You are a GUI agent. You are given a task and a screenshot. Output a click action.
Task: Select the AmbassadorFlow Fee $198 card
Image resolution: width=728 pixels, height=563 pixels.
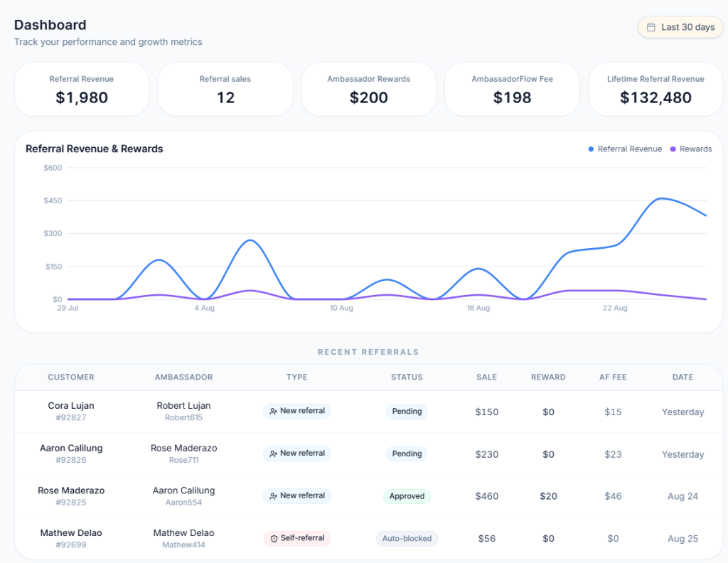[x=512, y=89]
